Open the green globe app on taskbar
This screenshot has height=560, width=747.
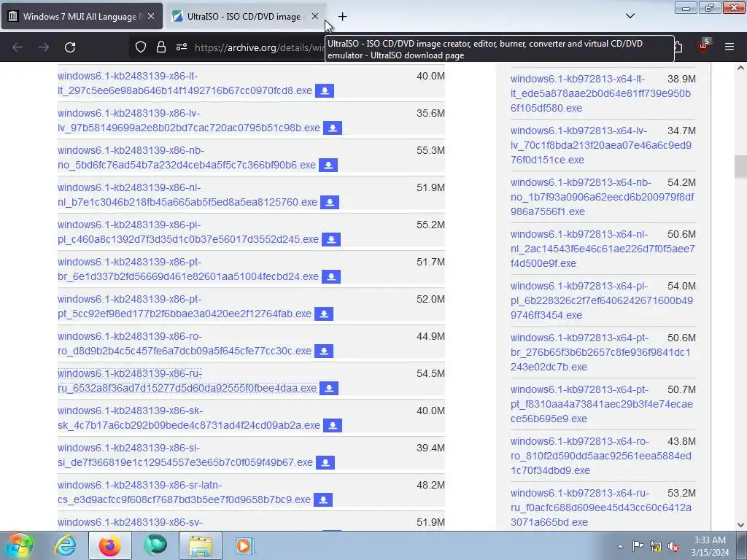click(x=155, y=545)
